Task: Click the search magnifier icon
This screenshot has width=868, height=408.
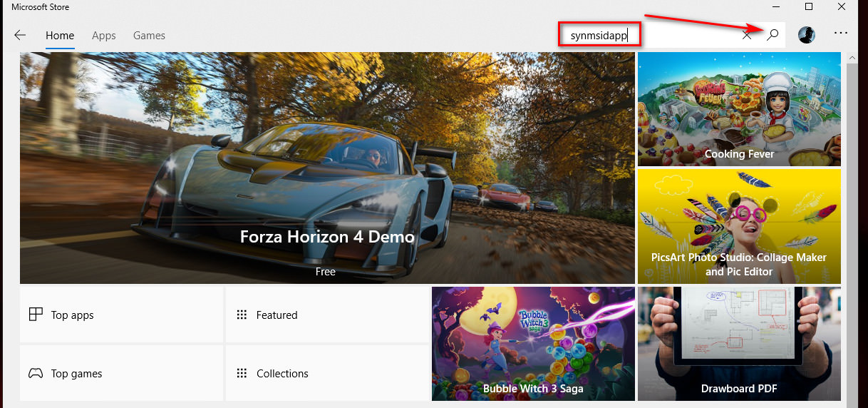Action: click(x=773, y=35)
